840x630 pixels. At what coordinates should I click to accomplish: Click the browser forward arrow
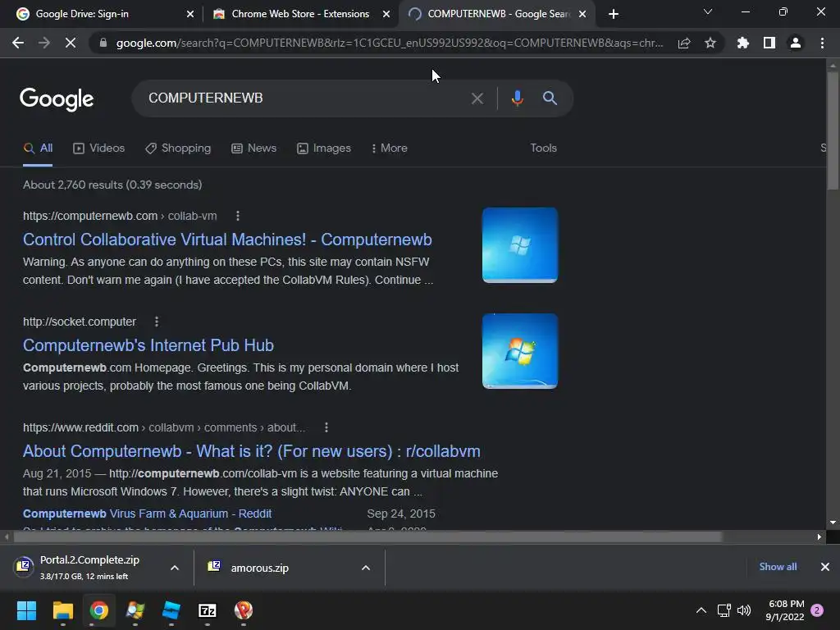click(44, 43)
